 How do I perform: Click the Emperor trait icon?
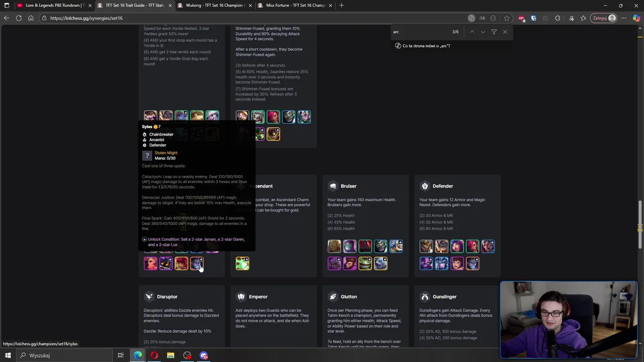pyautogui.click(x=241, y=297)
